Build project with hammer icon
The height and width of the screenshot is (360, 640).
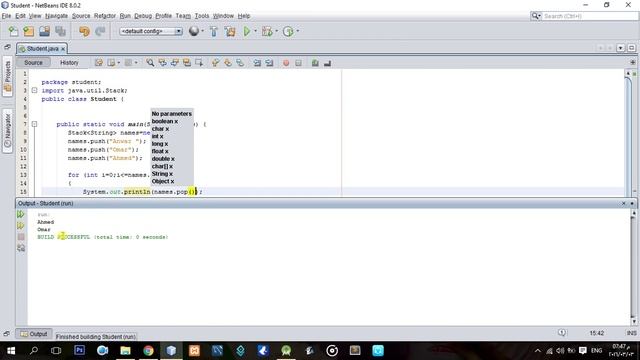pyautogui.click(x=213, y=31)
